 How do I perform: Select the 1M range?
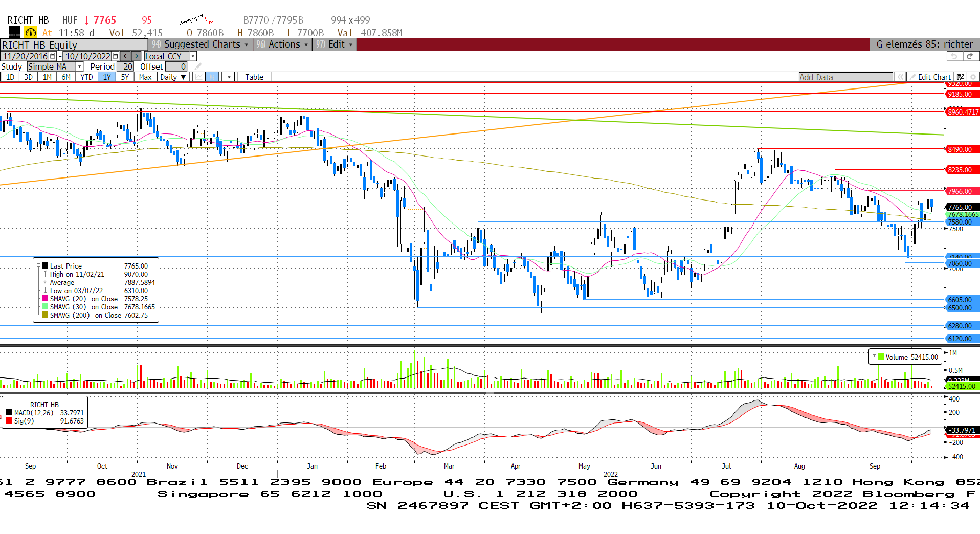coord(47,77)
